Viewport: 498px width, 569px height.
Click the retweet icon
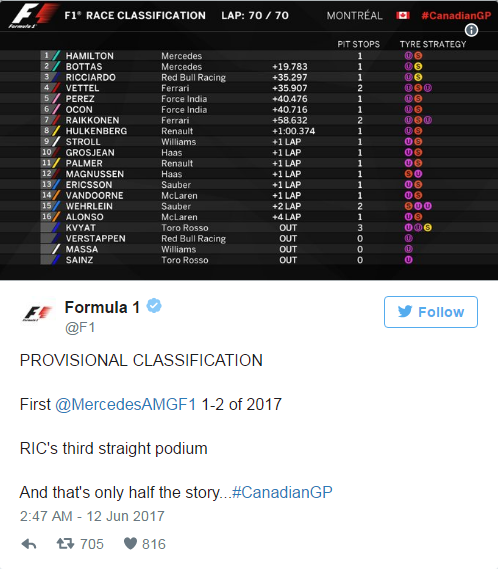coord(65,543)
